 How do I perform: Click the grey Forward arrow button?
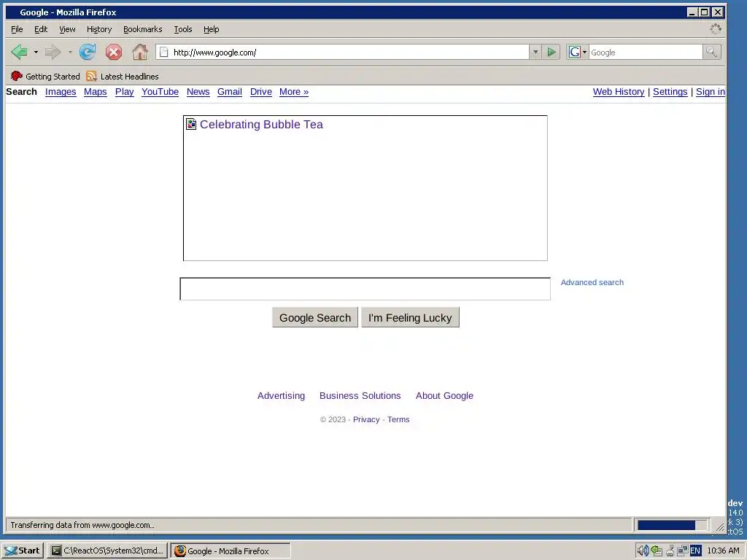coord(53,52)
